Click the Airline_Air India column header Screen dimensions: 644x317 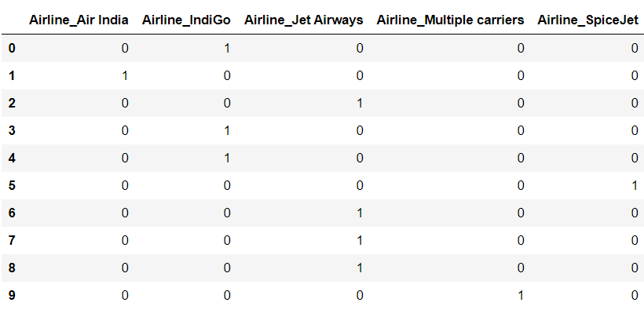click(x=79, y=20)
